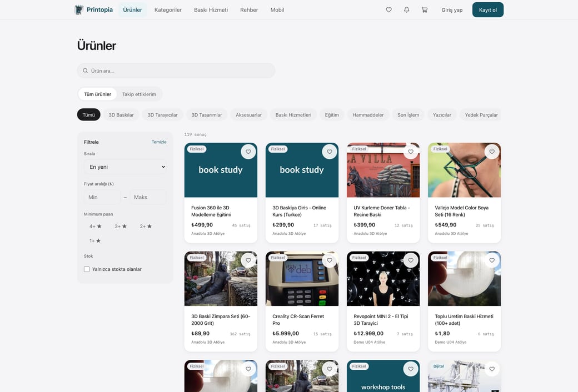Image resolution: width=578 pixels, height=392 pixels.
Task: Select the 4+ star minimum rating
Action: 95,226
